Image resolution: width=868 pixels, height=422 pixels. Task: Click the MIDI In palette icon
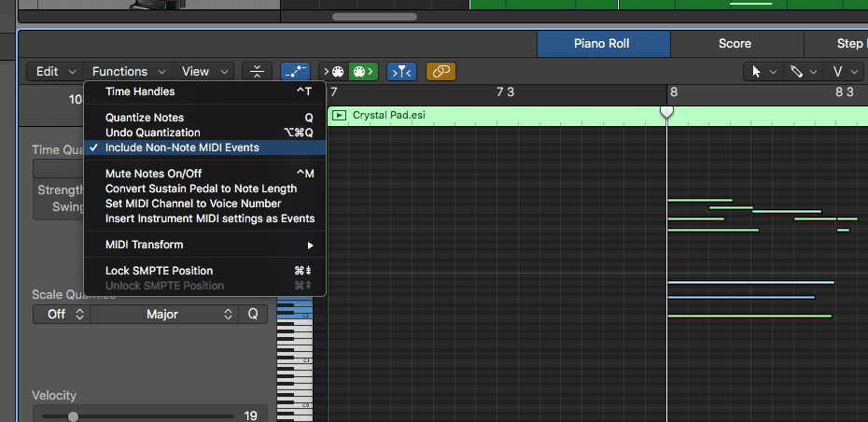click(x=333, y=71)
